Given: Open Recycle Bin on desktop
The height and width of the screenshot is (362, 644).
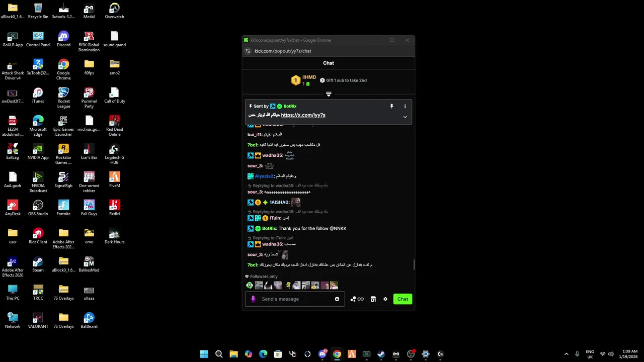Looking at the screenshot, I should (x=38, y=11).
